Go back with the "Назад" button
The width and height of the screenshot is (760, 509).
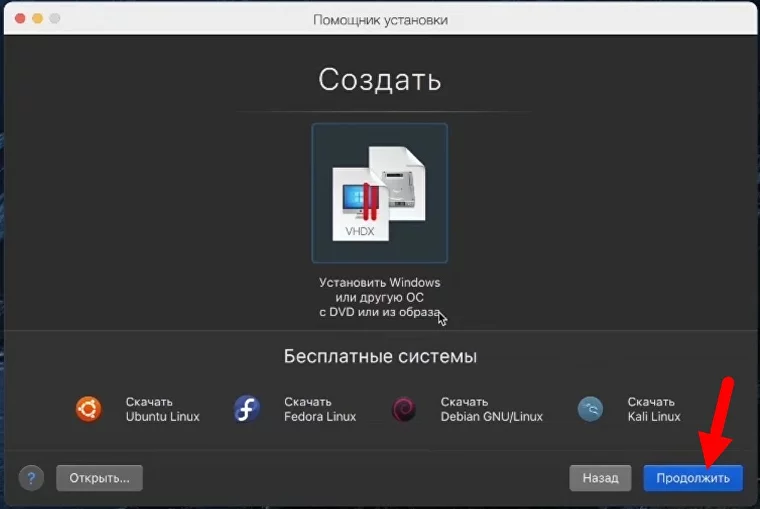(x=600, y=478)
